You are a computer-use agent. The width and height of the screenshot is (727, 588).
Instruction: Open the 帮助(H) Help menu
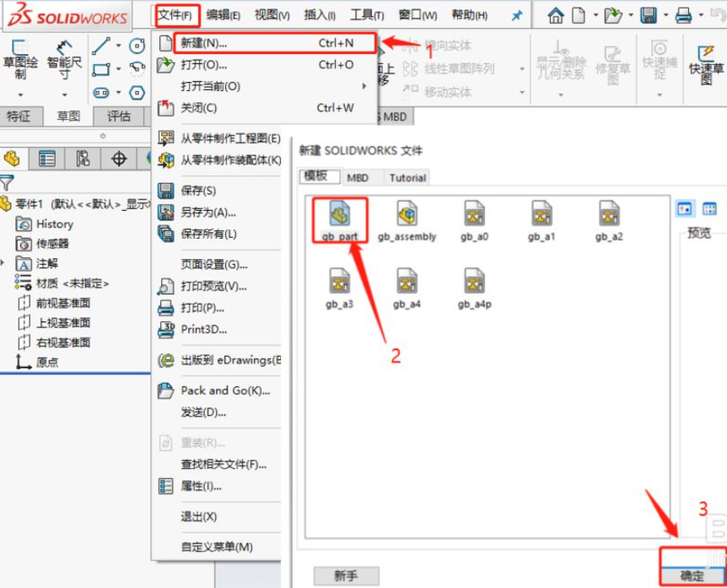coord(469,15)
